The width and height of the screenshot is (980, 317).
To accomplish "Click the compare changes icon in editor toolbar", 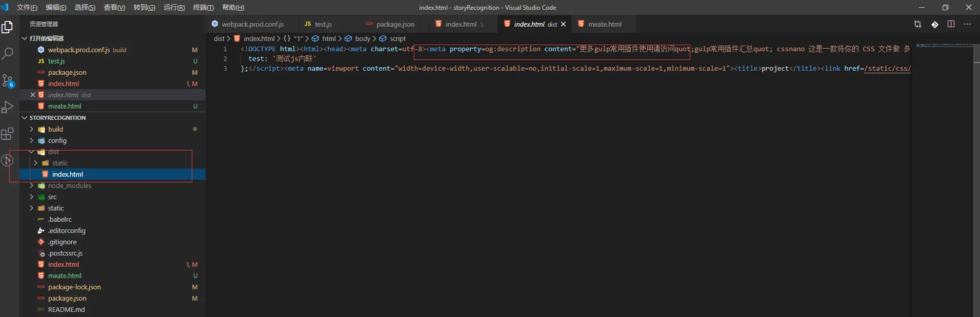I will pos(917,24).
